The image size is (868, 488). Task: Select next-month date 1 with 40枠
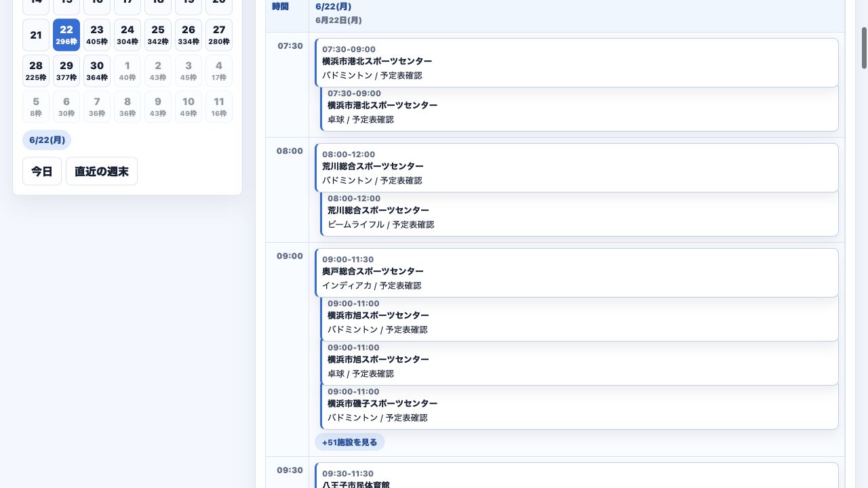click(127, 70)
